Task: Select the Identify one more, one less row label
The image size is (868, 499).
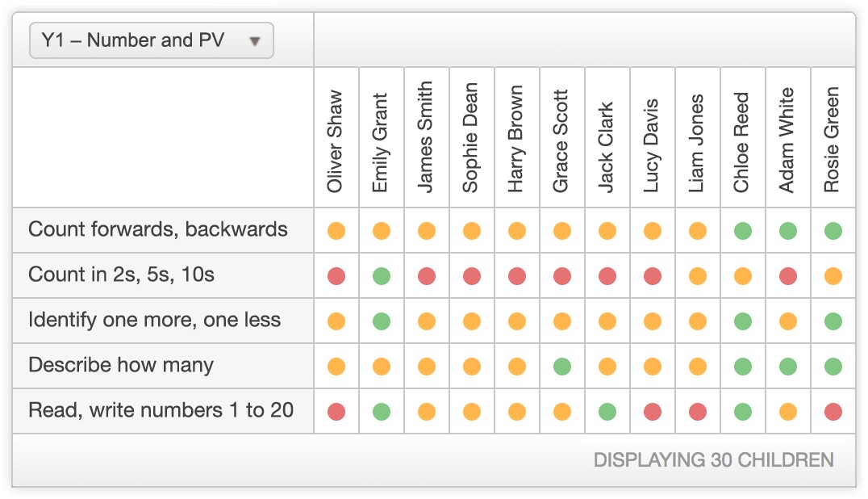Action: pos(154,320)
